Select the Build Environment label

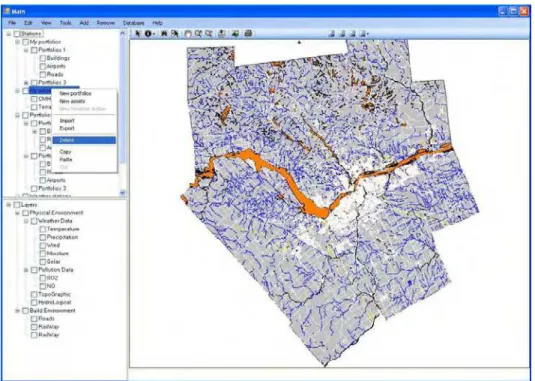[53, 311]
